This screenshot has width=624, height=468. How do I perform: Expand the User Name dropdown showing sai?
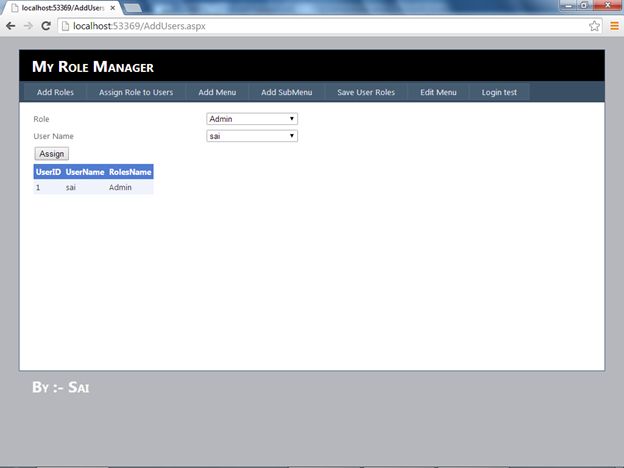point(252,136)
